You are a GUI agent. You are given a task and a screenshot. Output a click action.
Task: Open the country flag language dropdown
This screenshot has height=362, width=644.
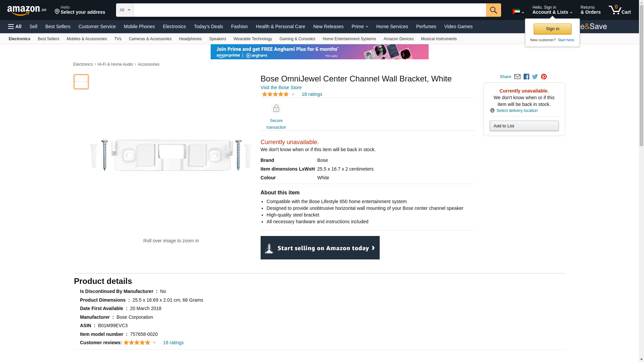pos(518,12)
